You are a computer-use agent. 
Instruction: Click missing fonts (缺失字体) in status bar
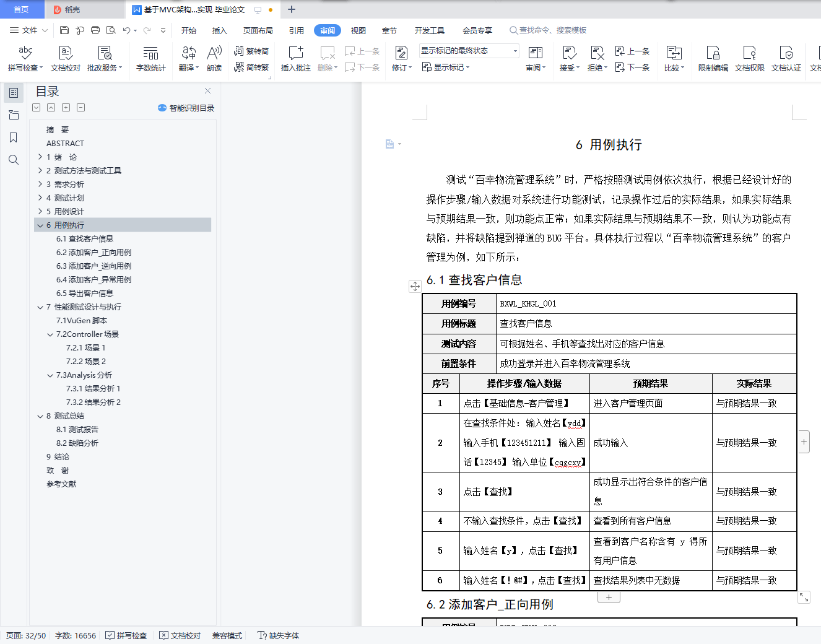(x=279, y=635)
